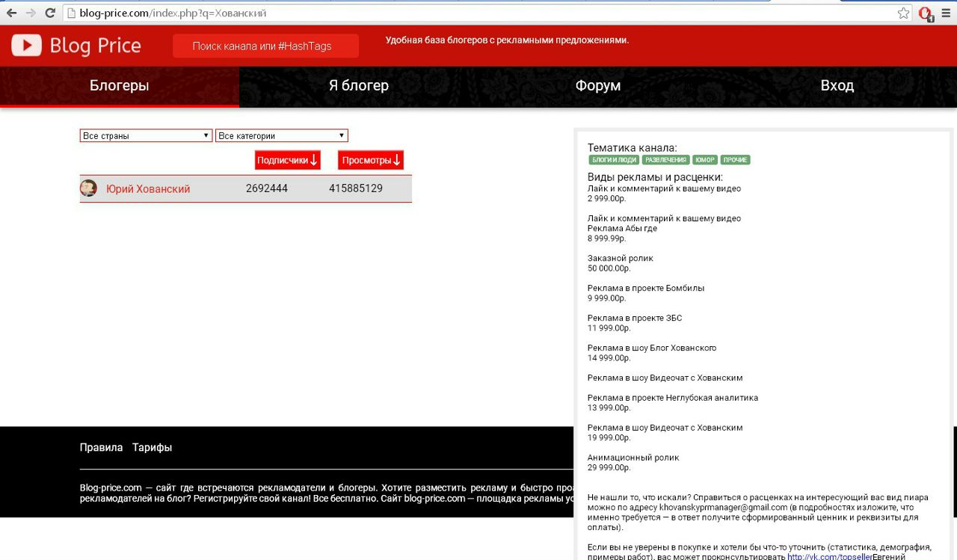Screen dimensions: 957x560
Task: Switch to the Я блогер tab
Action: tap(359, 86)
